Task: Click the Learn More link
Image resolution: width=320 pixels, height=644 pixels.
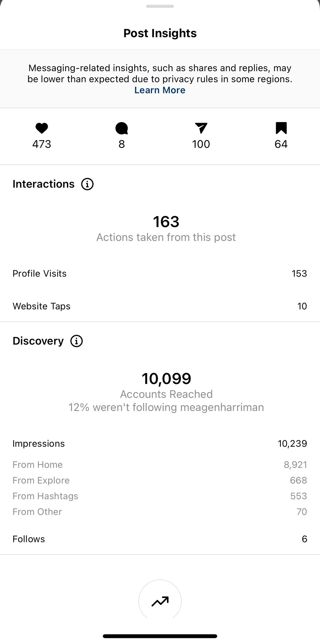Action: [x=160, y=90]
